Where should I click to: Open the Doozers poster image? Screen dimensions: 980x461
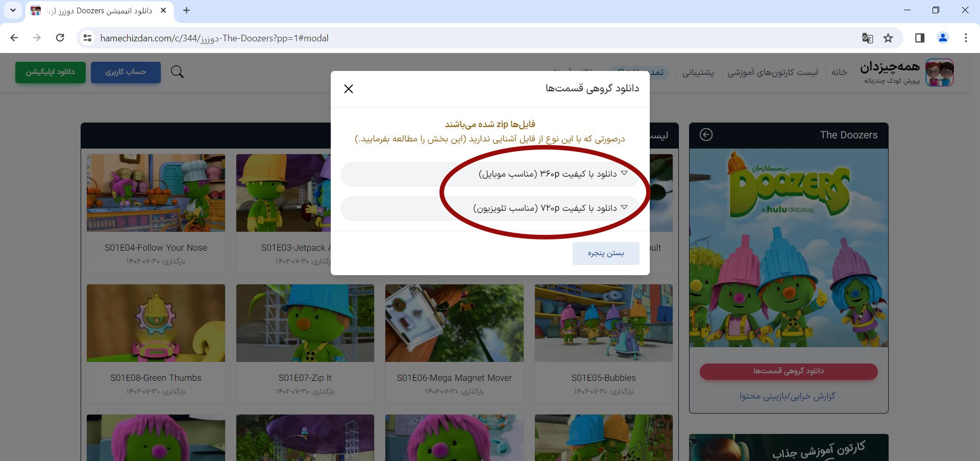point(789,248)
